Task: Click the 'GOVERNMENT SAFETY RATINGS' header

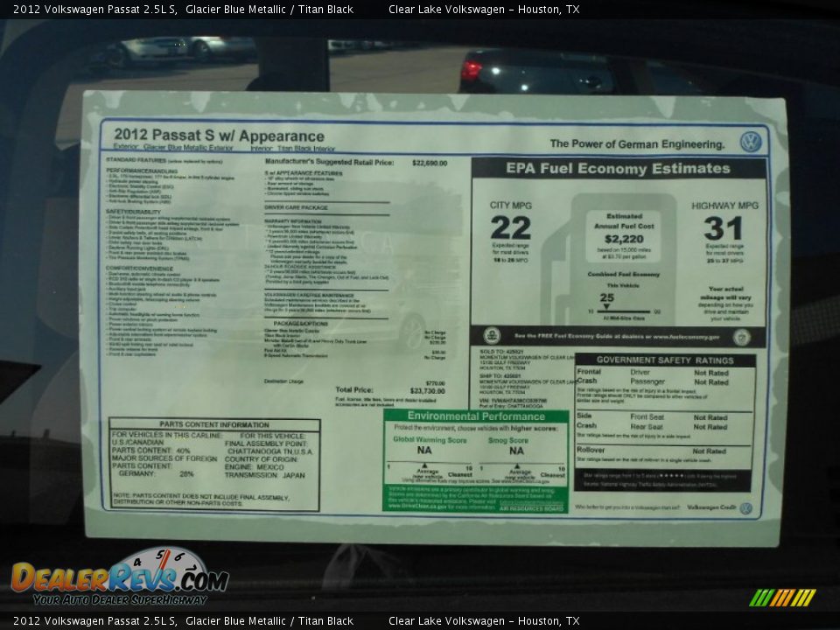Action: (665, 360)
